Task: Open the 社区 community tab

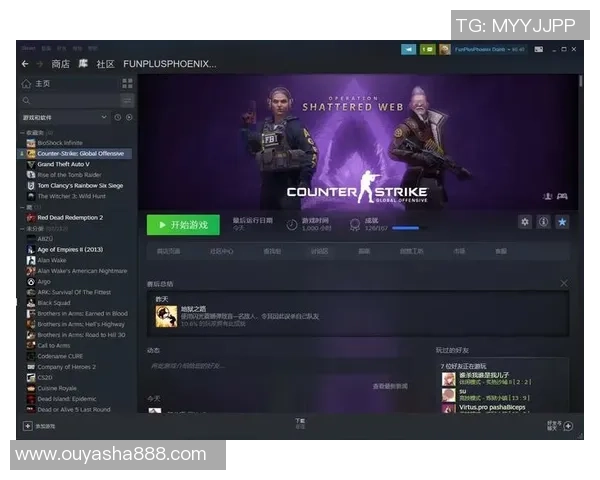Action: click(105, 64)
